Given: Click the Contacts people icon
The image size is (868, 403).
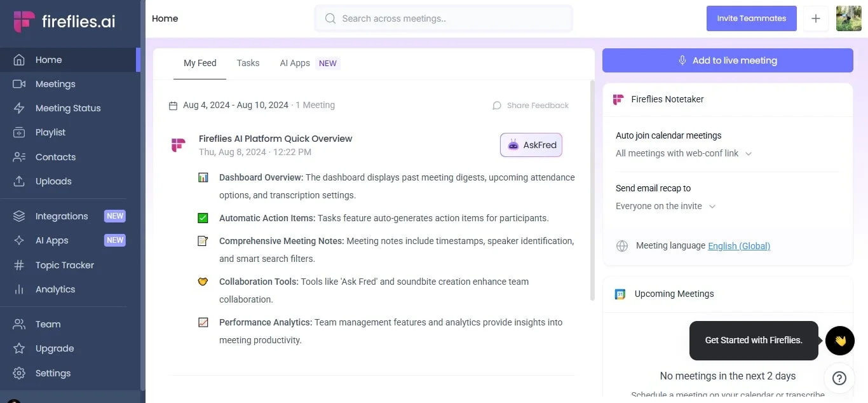Looking at the screenshot, I should tap(19, 157).
